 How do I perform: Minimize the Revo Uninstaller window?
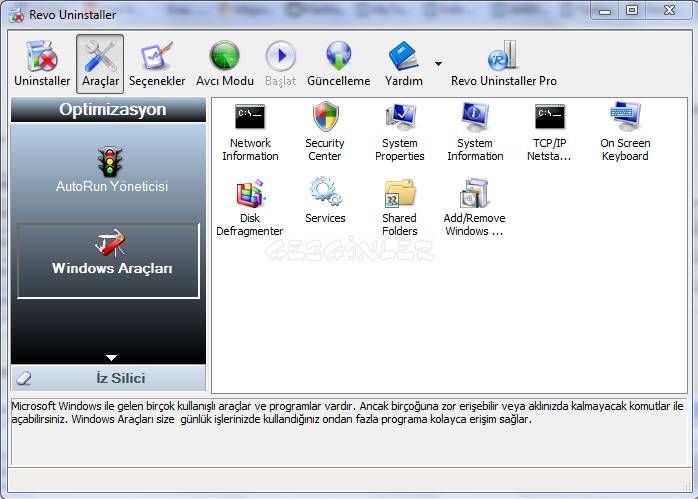[x=605, y=10]
